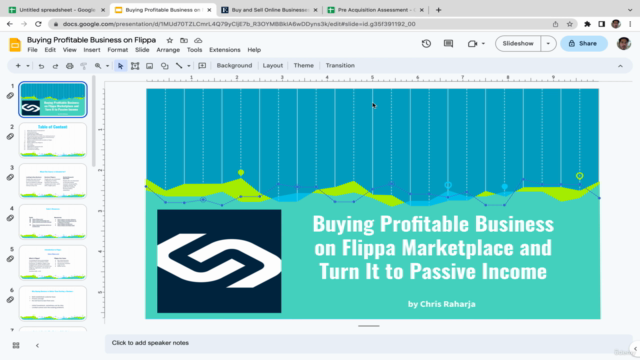Switch to Buy and Sell Online Businesses tab

pos(270,10)
